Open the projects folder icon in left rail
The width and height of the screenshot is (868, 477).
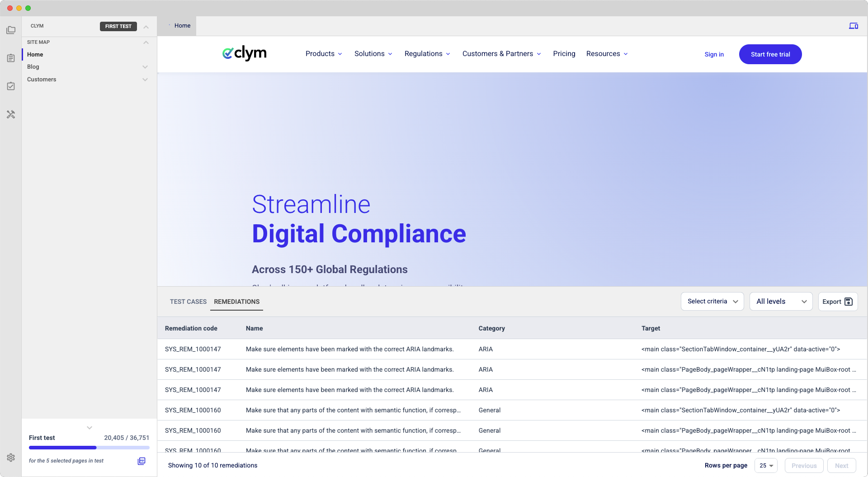pos(11,30)
